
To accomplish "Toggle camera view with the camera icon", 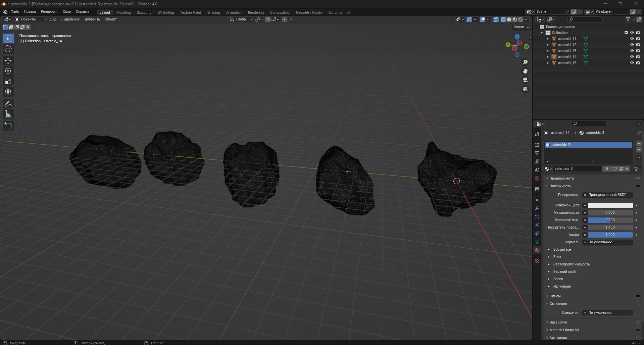I will [x=525, y=80].
